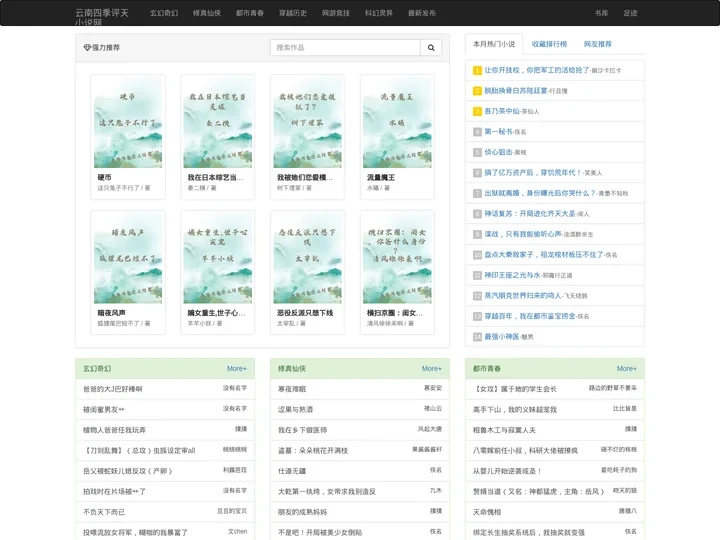Image resolution: width=720 pixels, height=540 pixels.
Task: Switch to the 本月热门小说 tab
Action: click(x=494, y=44)
